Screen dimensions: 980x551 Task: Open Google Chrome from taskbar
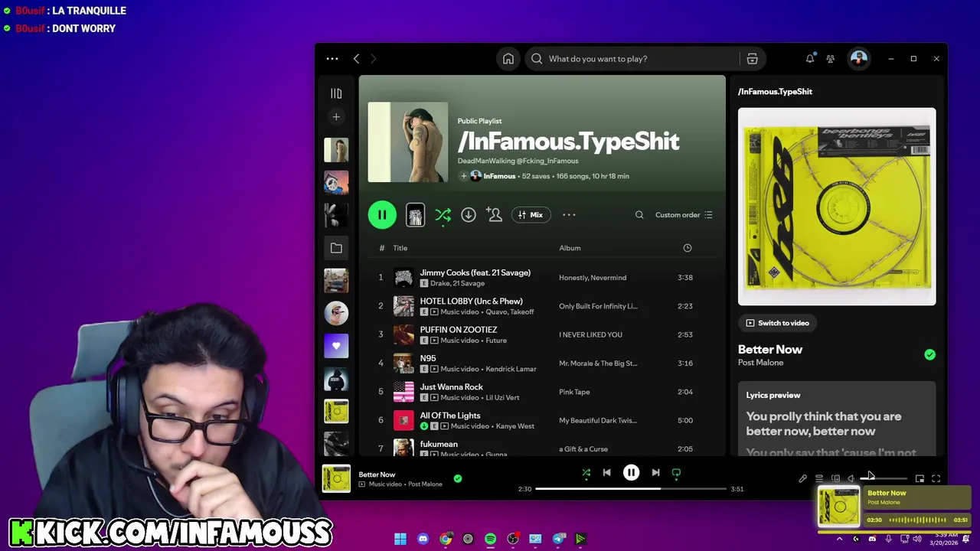tap(446, 540)
